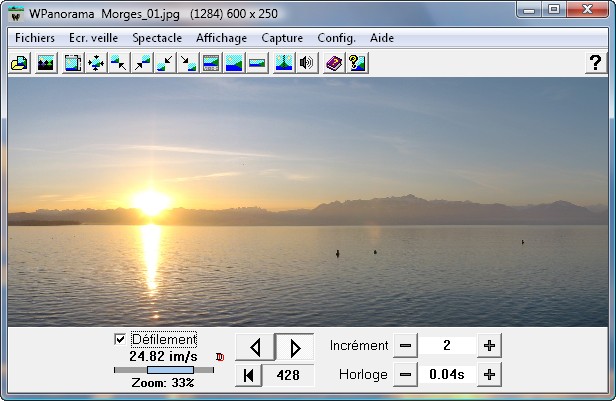616x401 pixels.
Task: Open the Affichage menu
Action: 222,38
